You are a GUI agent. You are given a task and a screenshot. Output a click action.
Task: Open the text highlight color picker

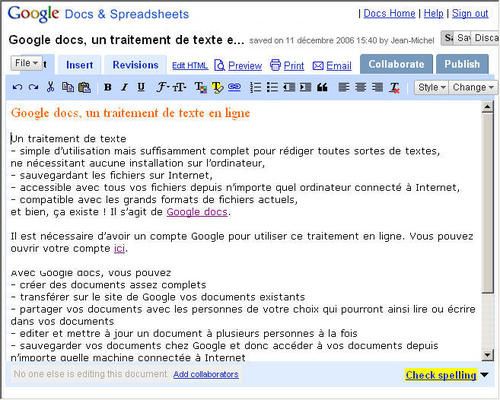[217, 87]
